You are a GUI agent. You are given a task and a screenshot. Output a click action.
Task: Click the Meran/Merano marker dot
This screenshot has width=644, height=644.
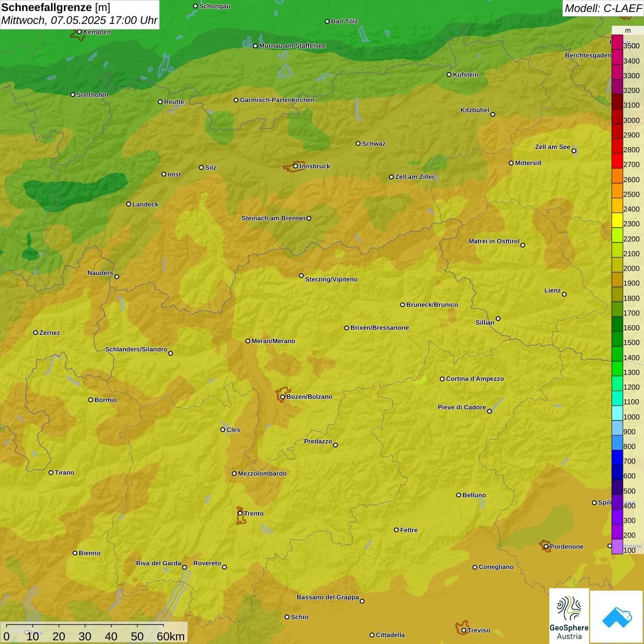[247, 341]
